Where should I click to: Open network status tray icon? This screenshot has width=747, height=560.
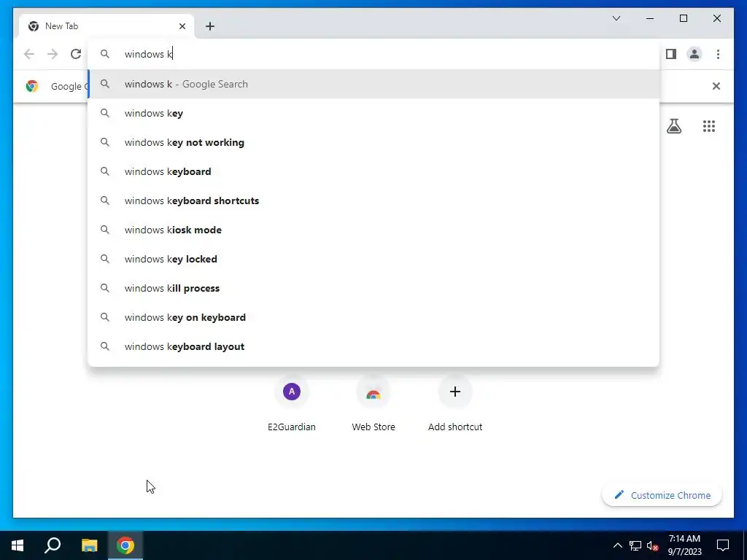point(635,545)
